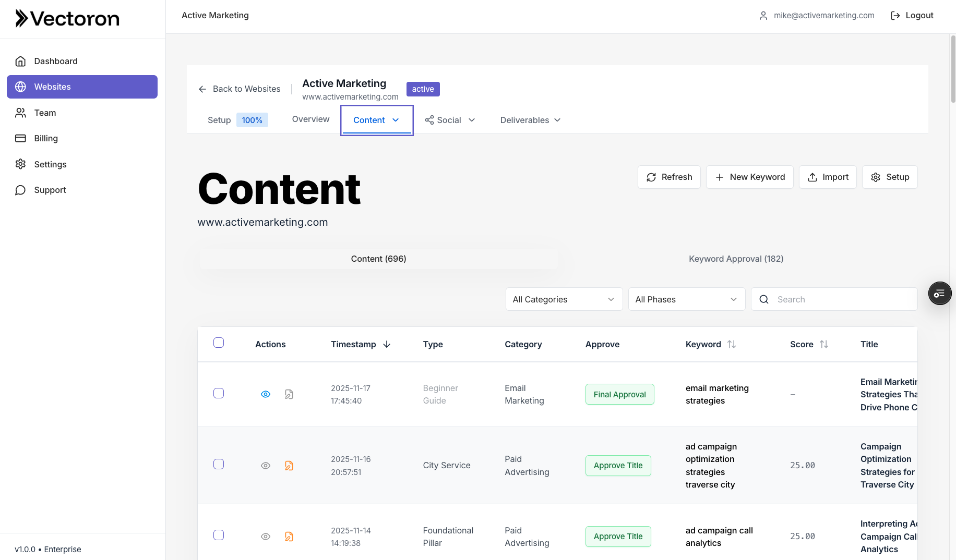
Task: Click the Final Approval button
Action: click(x=619, y=394)
